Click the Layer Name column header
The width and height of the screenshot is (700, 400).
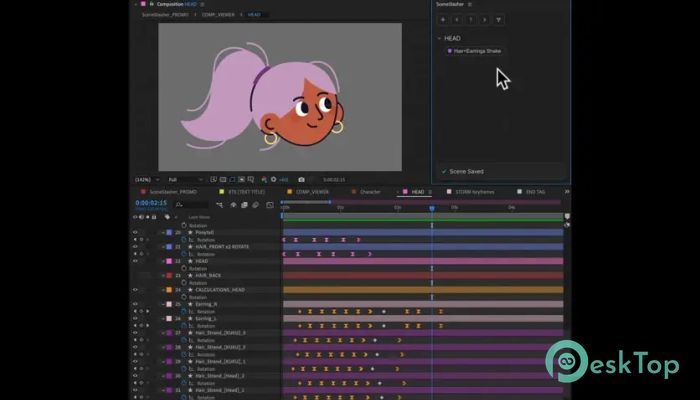click(x=199, y=217)
